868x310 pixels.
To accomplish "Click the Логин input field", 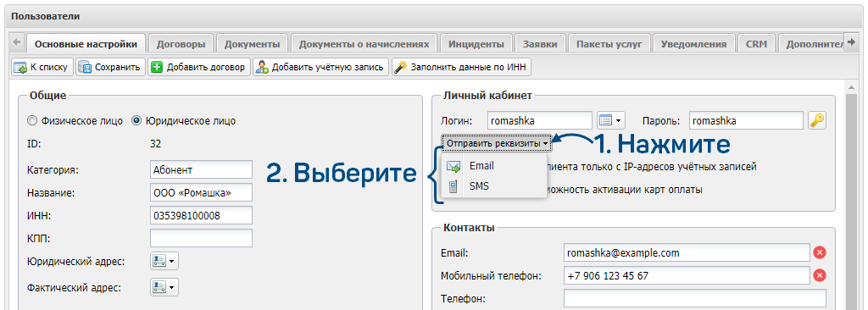I will [x=540, y=120].
